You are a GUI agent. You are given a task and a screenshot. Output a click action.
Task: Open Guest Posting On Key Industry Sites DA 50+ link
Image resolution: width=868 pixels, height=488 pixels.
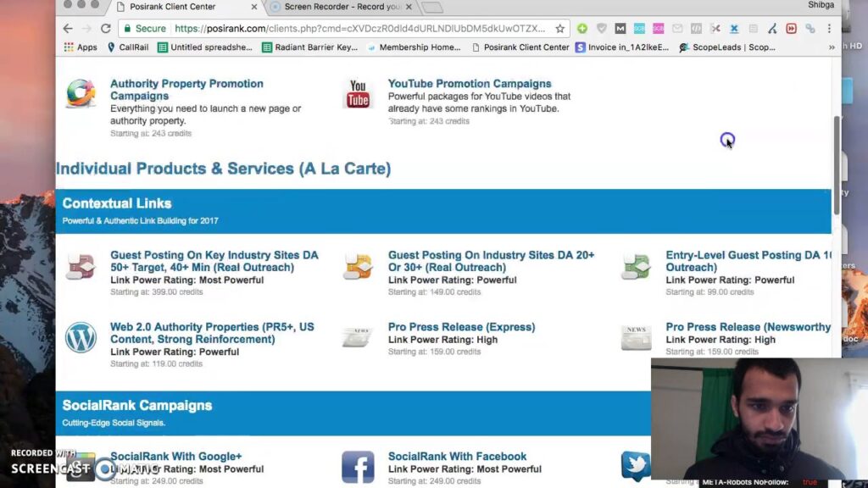214,261
